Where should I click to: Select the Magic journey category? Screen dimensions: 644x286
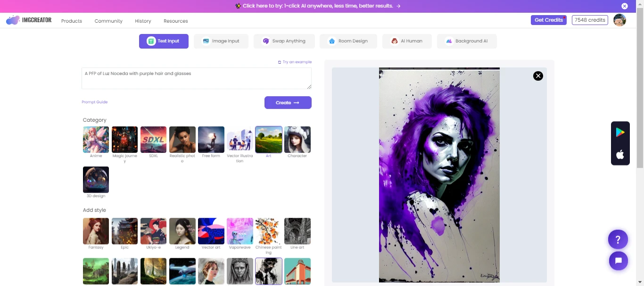pyautogui.click(x=124, y=140)
